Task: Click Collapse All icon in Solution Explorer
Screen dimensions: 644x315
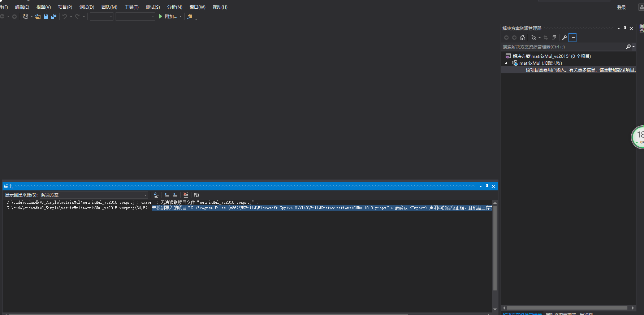Action: point(554,38)
